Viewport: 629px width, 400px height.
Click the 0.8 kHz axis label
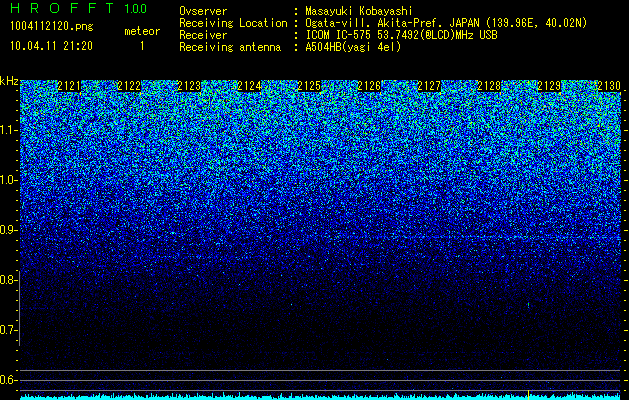(7, 280)
